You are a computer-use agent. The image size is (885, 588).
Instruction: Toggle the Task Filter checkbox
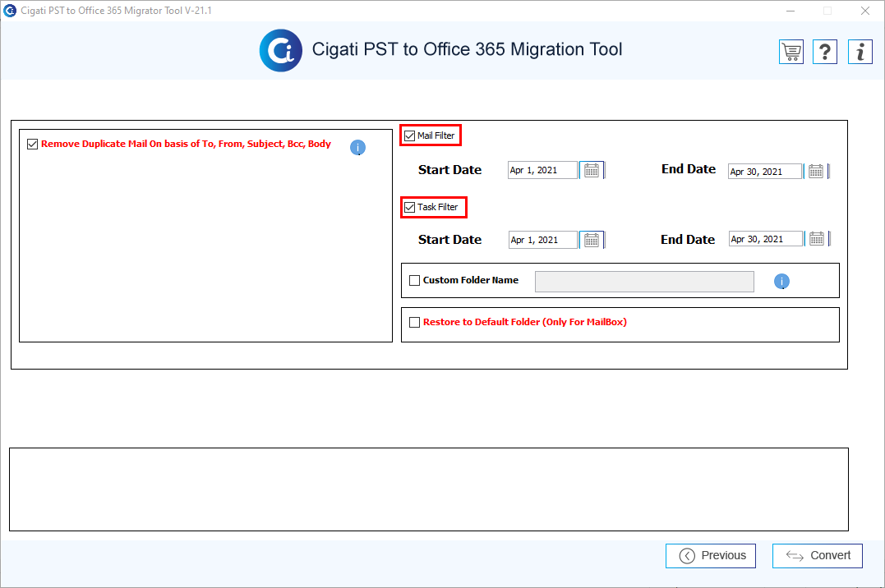coord(410,207)
